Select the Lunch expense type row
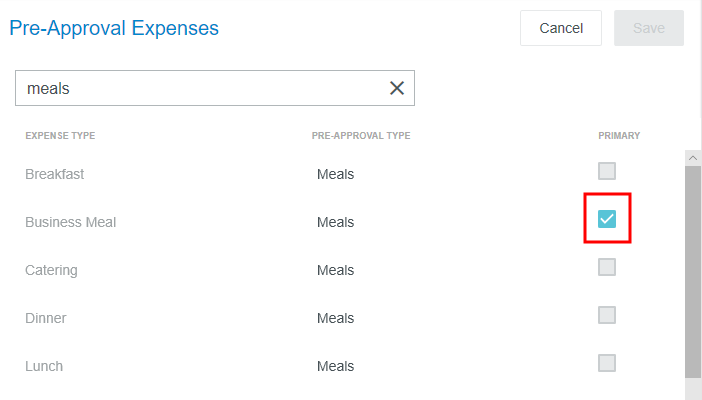702x400 pixels. 44,366
